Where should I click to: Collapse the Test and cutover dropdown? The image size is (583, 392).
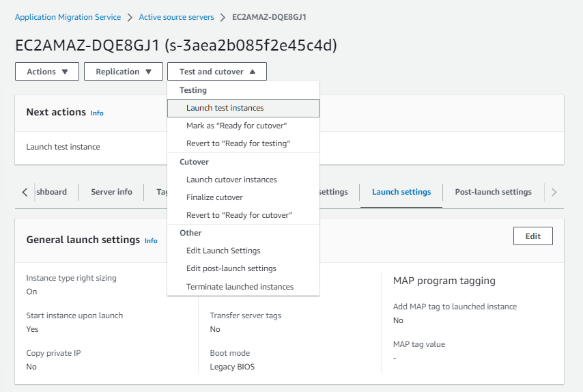coord(217,72)
